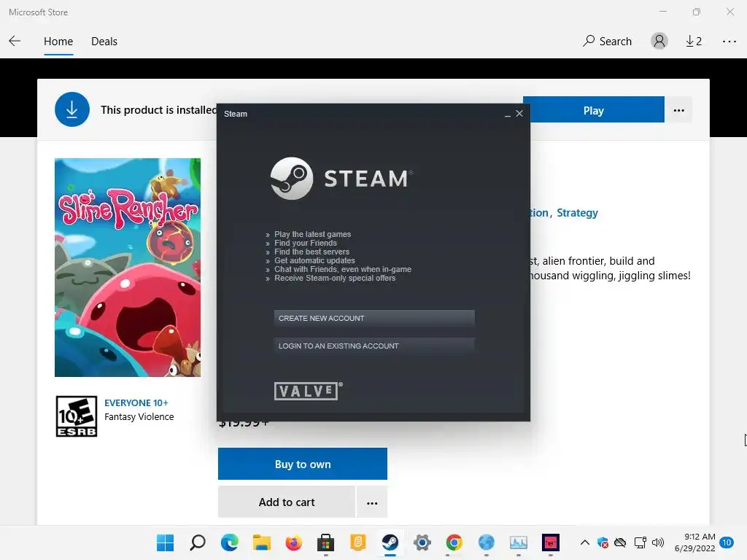Image resolution: width=747 pixels, height=560 pixels.
Task: Click the Valve logo
Action: [x=309, y=391]
